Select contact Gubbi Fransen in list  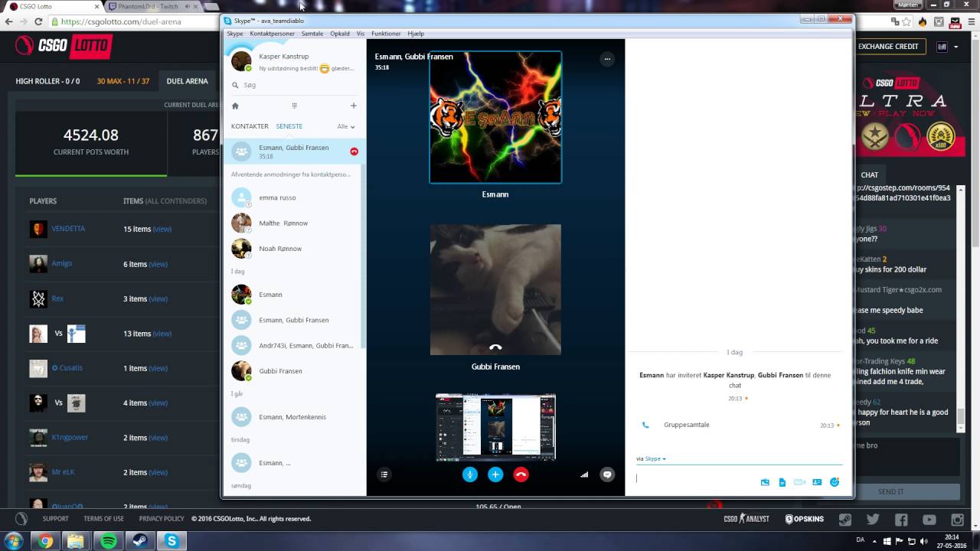(293, 371)
